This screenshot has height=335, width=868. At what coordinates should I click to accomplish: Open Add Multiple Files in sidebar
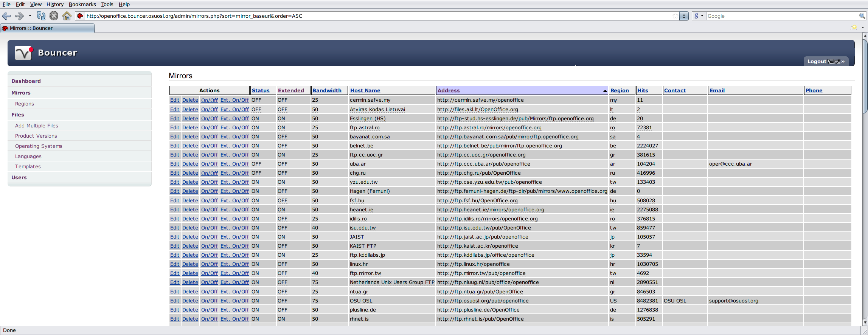37,126
